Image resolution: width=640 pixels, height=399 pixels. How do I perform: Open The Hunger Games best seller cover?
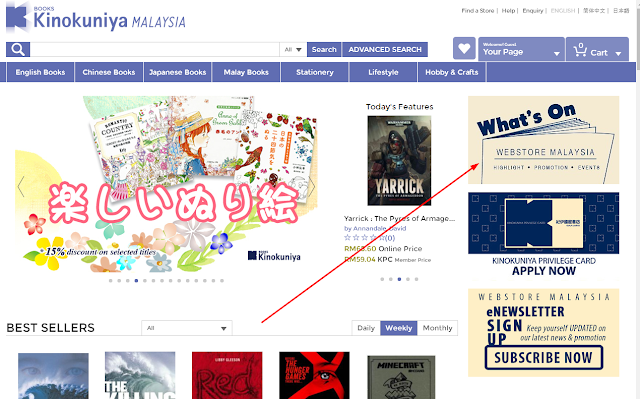[314, 375]
